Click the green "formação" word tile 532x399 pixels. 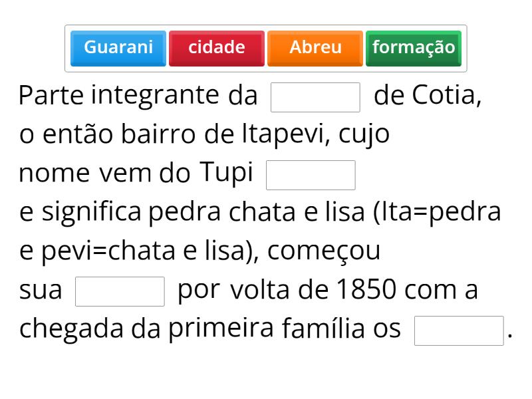(414, 48)
